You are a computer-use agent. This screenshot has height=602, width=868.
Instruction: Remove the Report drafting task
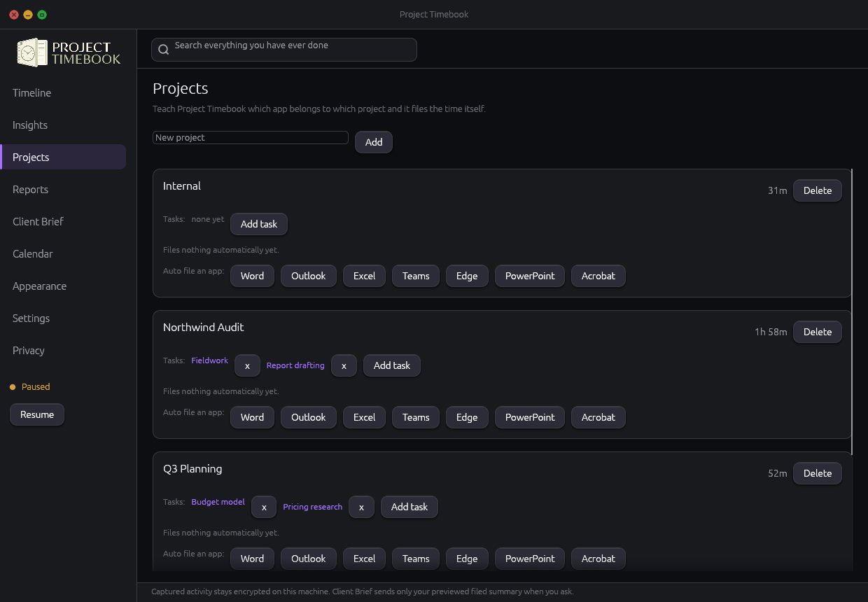pyautogui.click(x=344, y=365)
